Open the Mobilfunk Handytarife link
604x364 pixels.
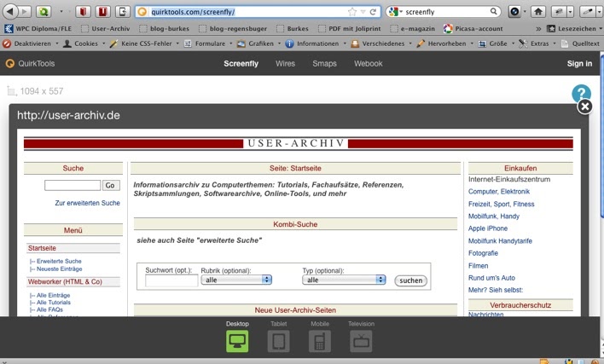500,241
